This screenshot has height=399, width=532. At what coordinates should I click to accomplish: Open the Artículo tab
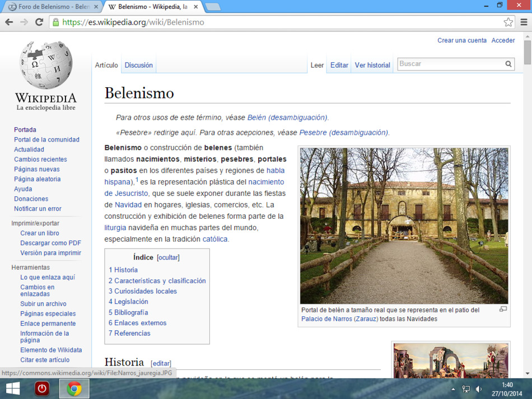point(106,65)
